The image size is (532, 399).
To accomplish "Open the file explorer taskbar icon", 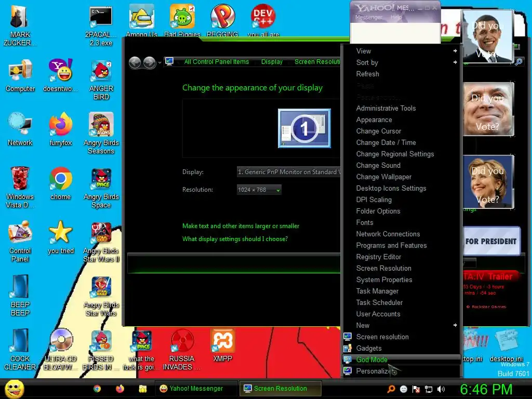I will [x=143, y=389].
